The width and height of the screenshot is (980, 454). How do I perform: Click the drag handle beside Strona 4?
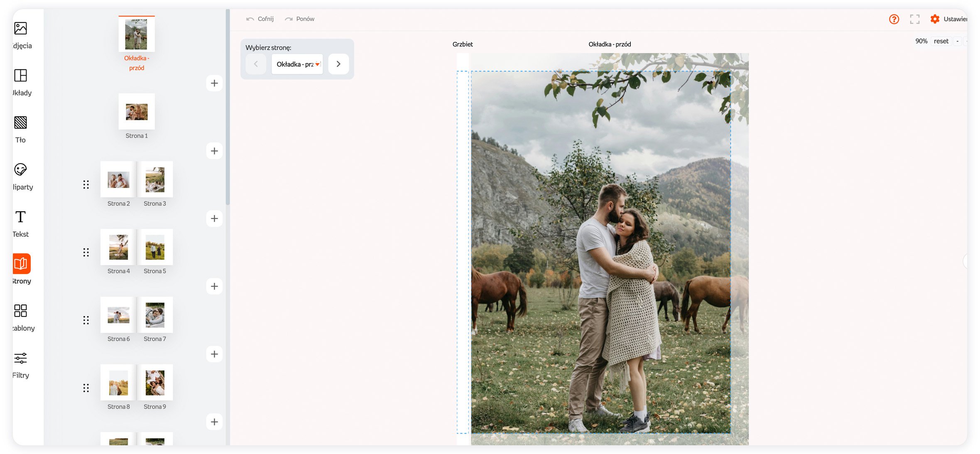tap(86, 252)
